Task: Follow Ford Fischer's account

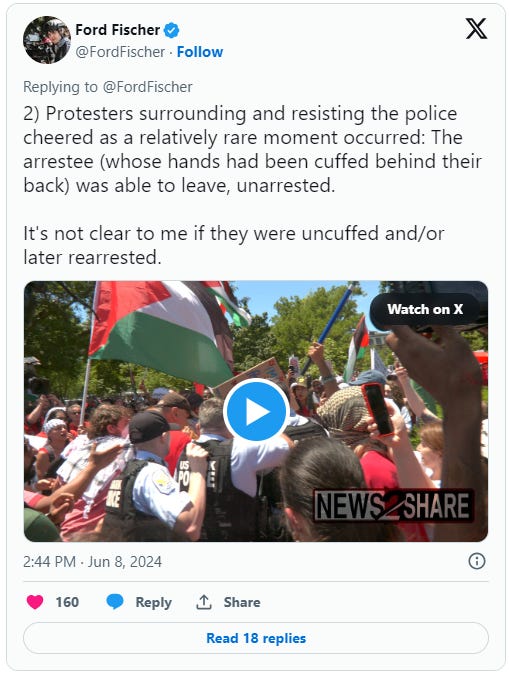Action: [200, 52]
